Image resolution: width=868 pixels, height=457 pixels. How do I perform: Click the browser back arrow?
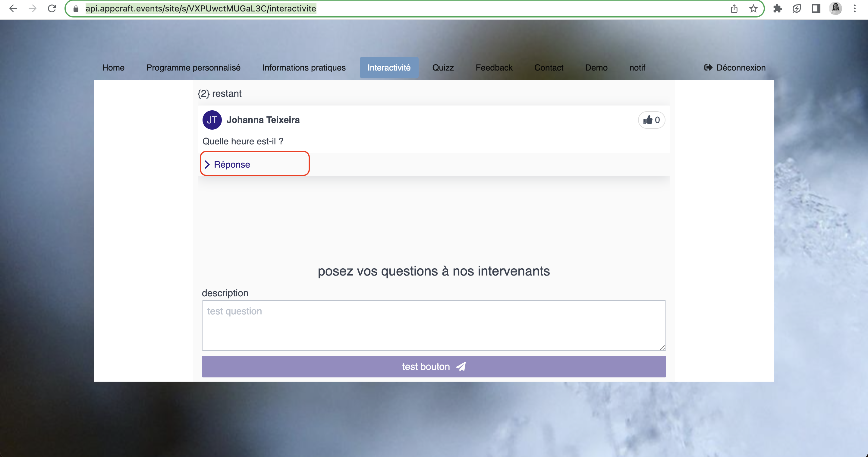click(13, 8)
